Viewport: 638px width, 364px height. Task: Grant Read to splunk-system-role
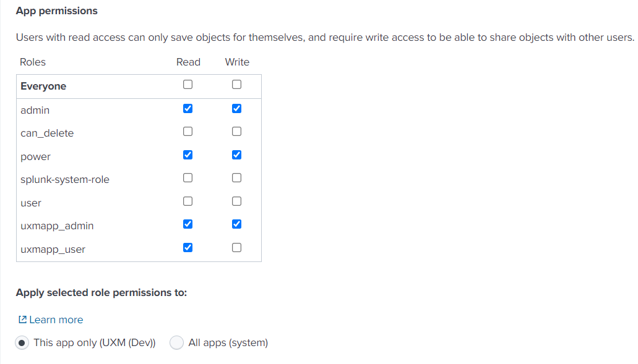[188, 178]
